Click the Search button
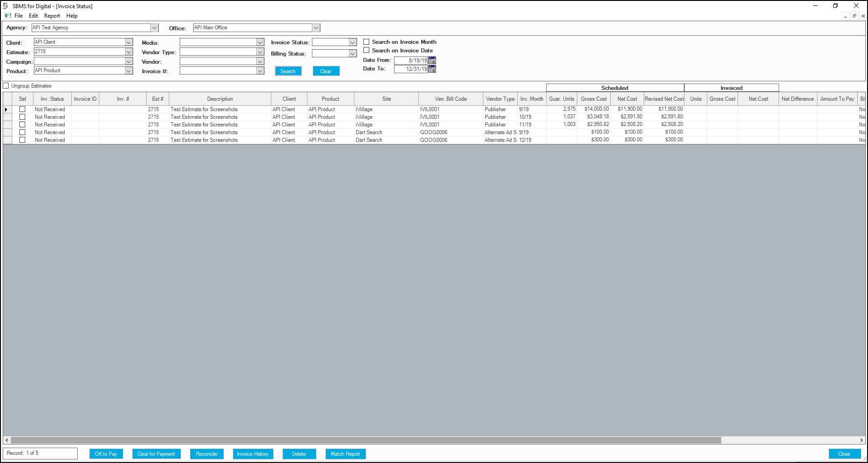The height and width of the screenshot is (463, 868). (288, 71)
